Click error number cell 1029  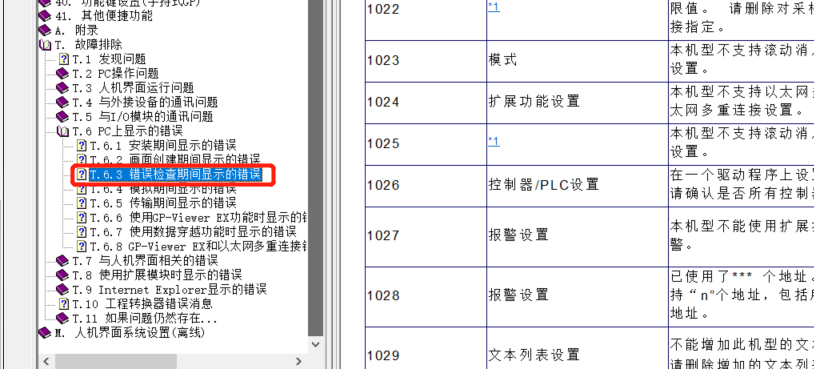click(x=426, y=348)
